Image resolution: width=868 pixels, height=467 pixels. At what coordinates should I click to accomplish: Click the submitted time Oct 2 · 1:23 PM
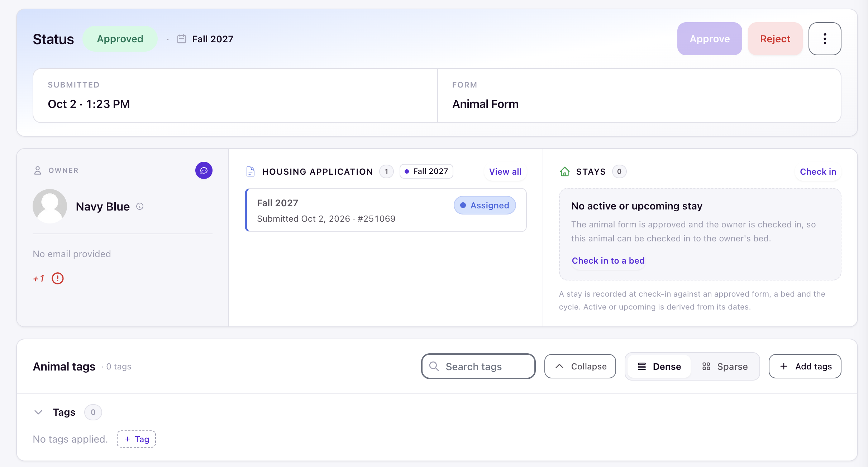pyautogui.click(x=89, y=104)
